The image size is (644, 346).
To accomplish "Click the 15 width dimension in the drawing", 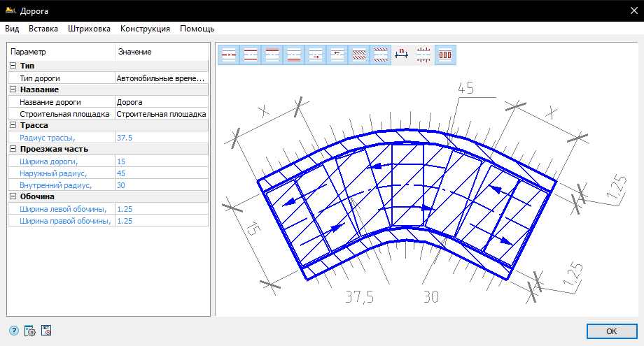I will (x=253, y=229).
